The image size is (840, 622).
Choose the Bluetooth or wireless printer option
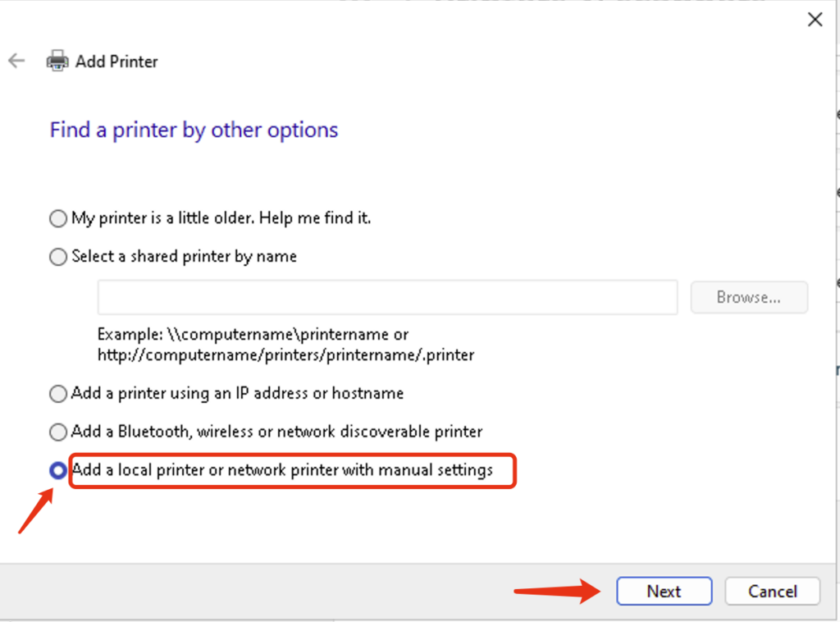pyautogui.click(x=57, y=432)
